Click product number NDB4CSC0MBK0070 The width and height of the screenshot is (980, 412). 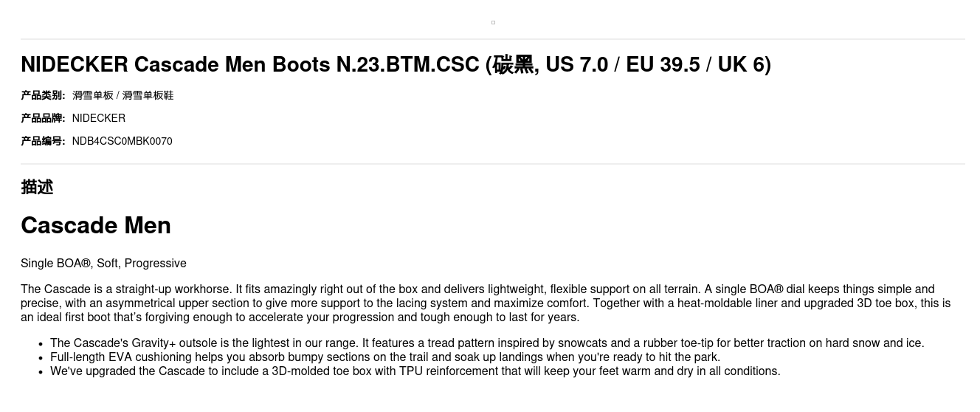pos(122,141)
